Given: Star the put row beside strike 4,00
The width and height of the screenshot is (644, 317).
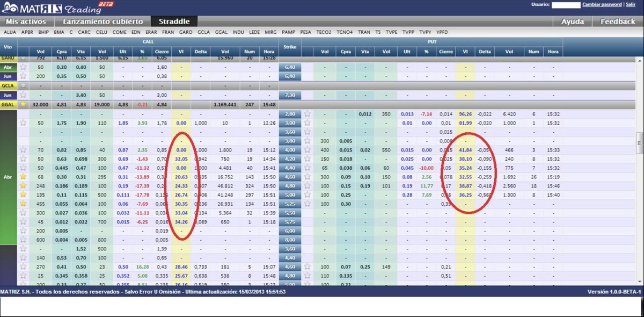Looking at the screenshot, I should tap(308, 150).
